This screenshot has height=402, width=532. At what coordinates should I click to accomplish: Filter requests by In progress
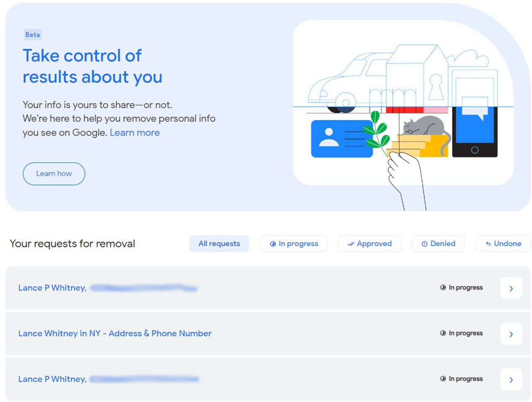(293, 244)
